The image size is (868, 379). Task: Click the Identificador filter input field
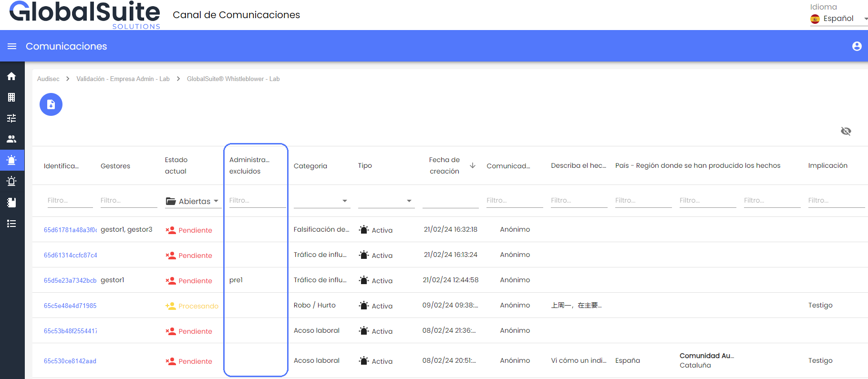tap(70, 201)
